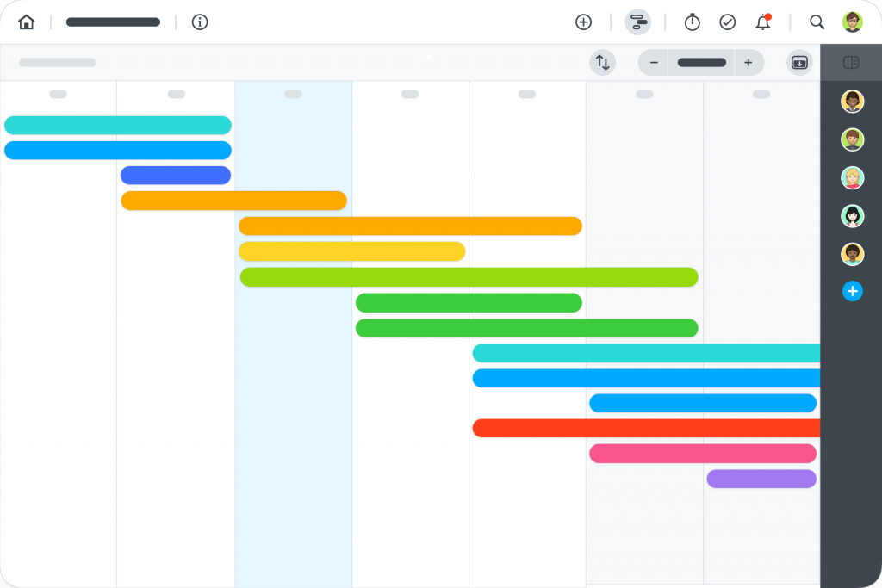Zoom in the timeline with plus button
Screen dimensions: 882x588
coord(748,63)
